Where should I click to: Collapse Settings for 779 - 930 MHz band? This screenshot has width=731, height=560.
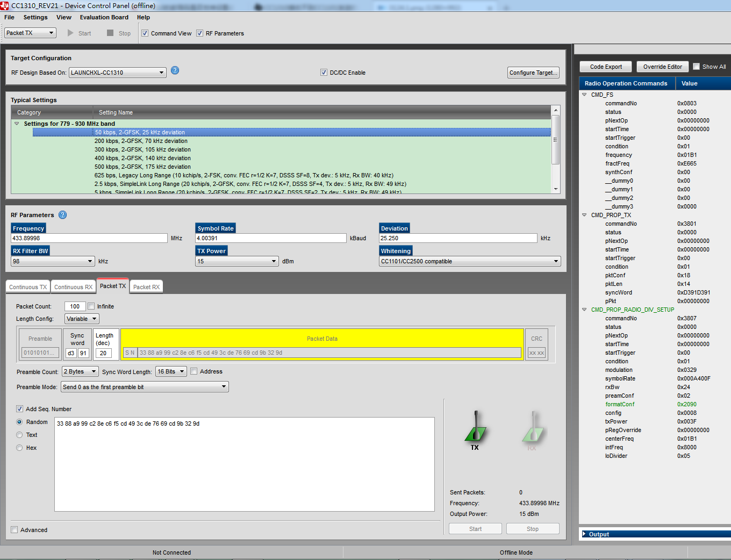(17, 124)
